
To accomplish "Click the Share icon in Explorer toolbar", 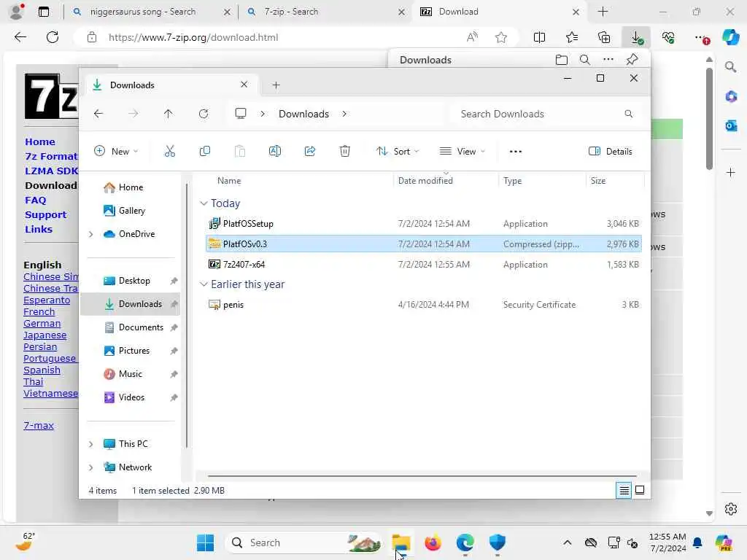I will coord(310,152).
